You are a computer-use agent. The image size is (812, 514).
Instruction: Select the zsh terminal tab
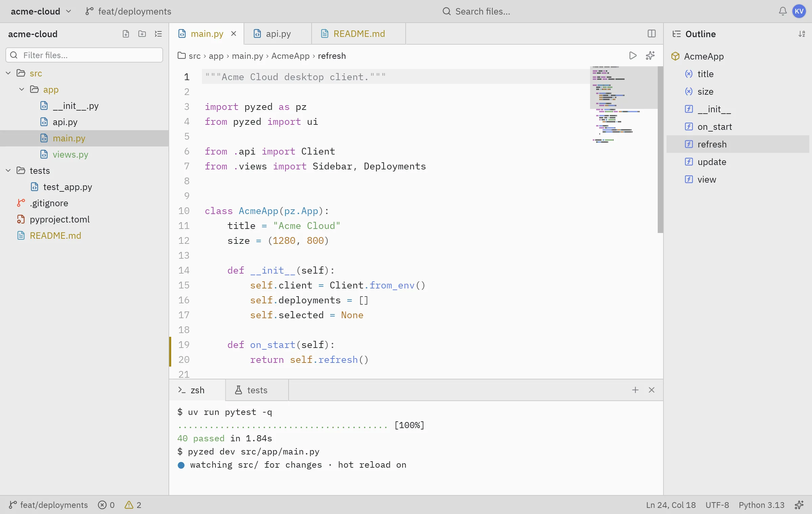pyautogui.click(x=197, y=390)
